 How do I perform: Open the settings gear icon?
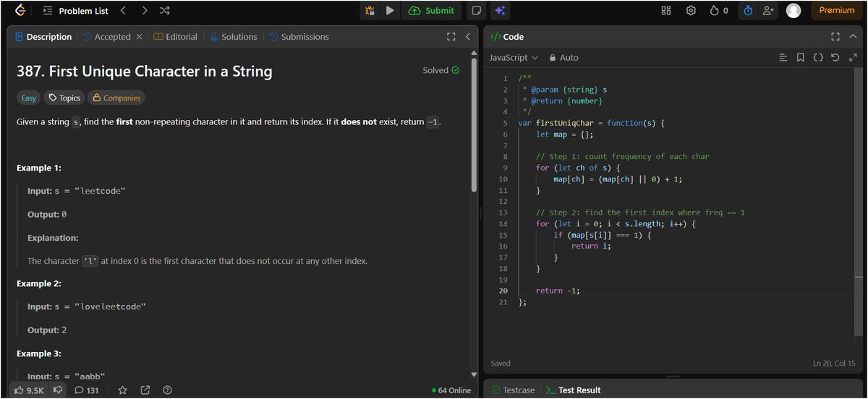tap(691, 11)
